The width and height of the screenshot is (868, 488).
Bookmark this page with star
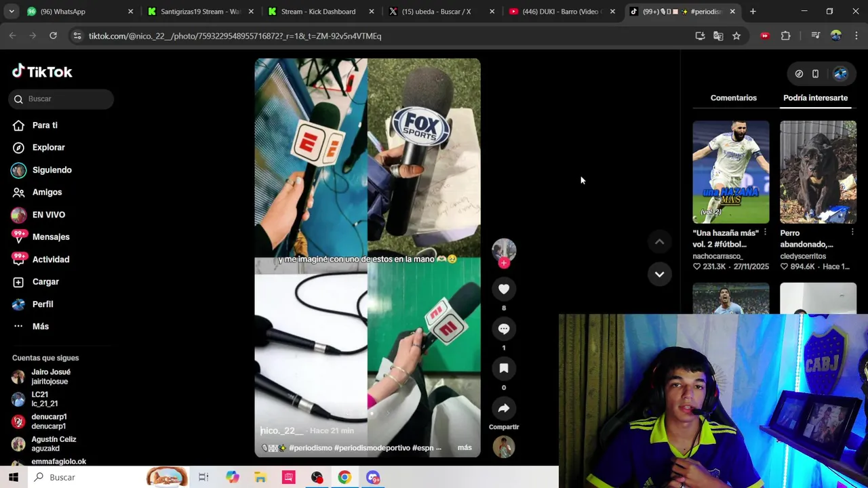(736, 36)
